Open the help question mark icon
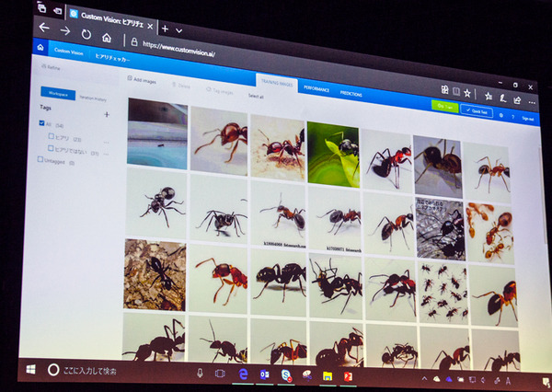 [512, 117]
